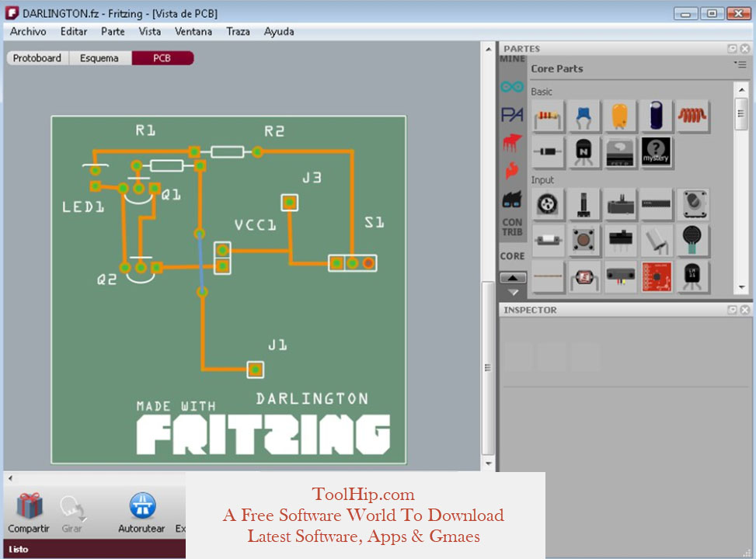Select the CONTRIB parts bin tab

[512, 227]
